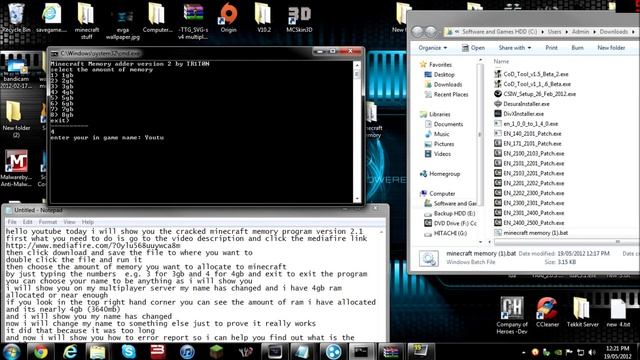
Task: Select CoD_Tool_v1.5_Beta_2.exe file
Action: tap(531, 74)
